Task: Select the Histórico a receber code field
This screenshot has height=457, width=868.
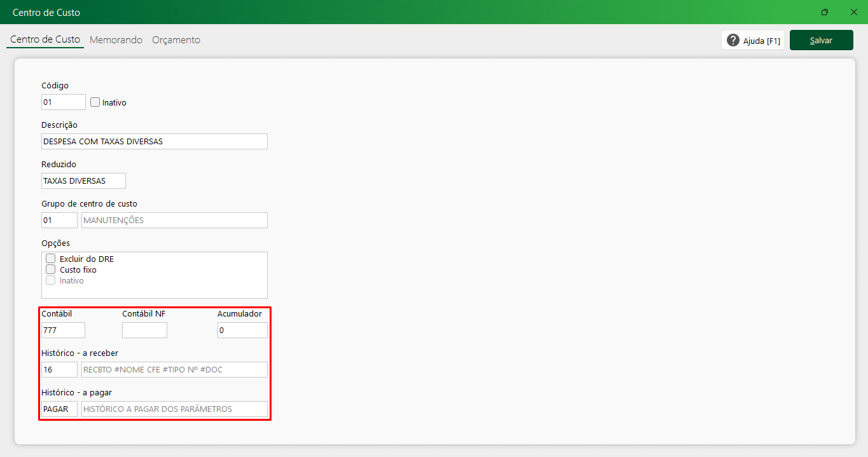Action: pos(59,369)
